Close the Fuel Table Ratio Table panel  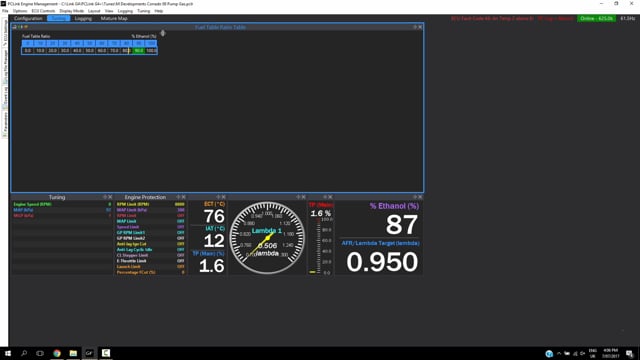[420, 27]
